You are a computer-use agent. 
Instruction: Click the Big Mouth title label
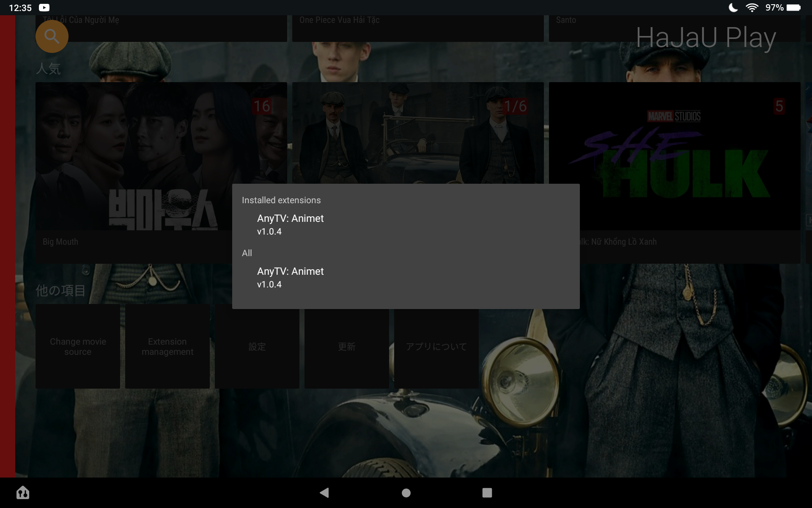60,242
